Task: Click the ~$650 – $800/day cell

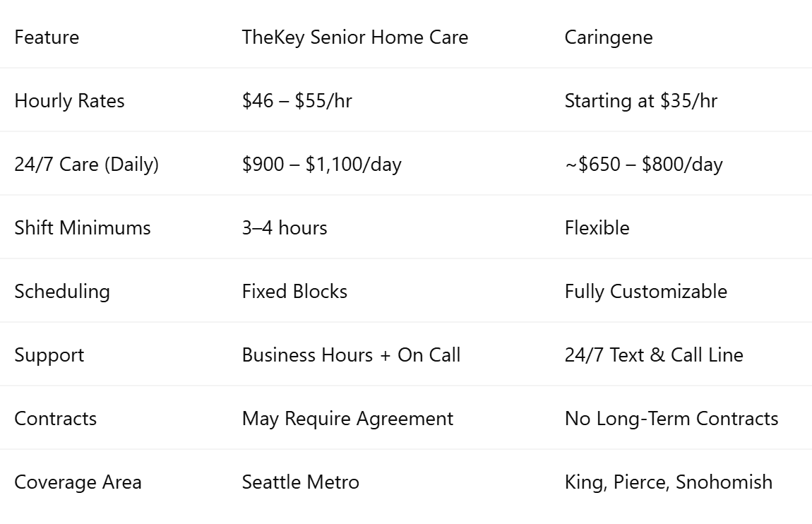Action: click(x=644, y=165)
